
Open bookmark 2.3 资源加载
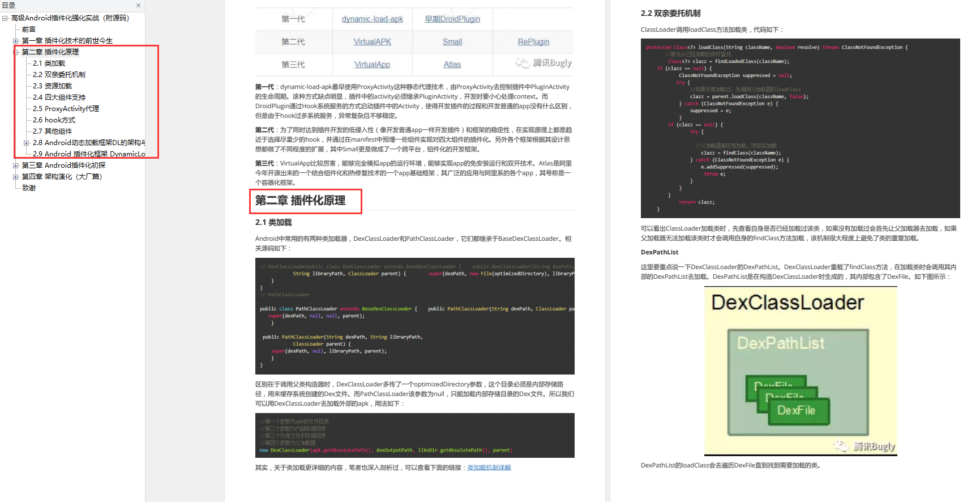tap(53, 86)
